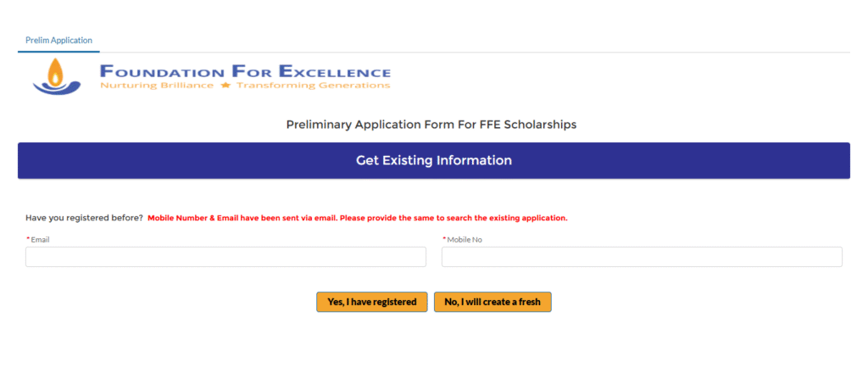Screen dimensions: 868x384
Task: Click the star in the logo tagline
Action: [225, 86]
